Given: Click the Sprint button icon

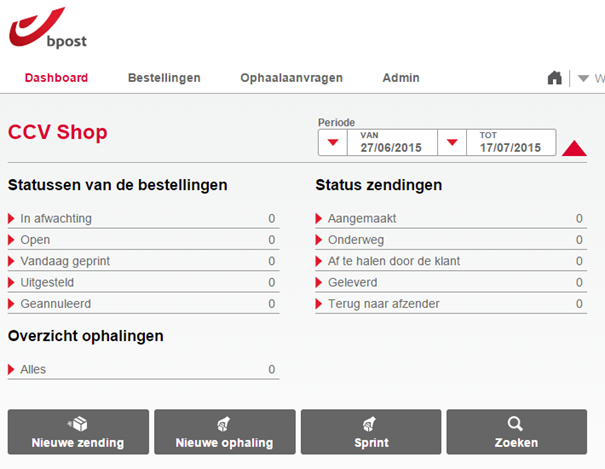Looking at the screenshot, I should point(370,424).
